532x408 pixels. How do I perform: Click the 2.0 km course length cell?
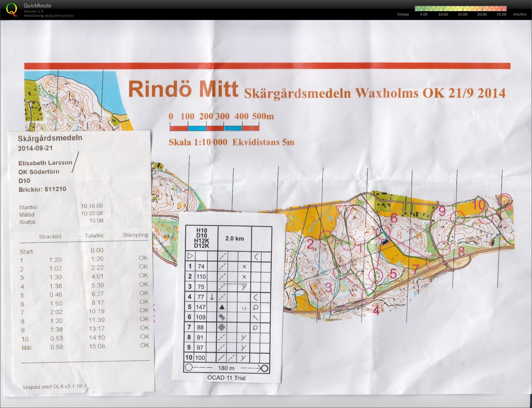(x=234, y=239)
